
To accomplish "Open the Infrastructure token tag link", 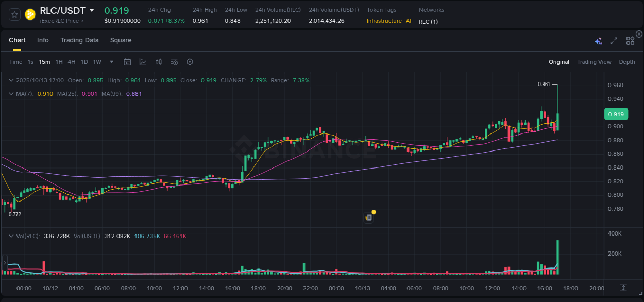I will click(384, 21).
